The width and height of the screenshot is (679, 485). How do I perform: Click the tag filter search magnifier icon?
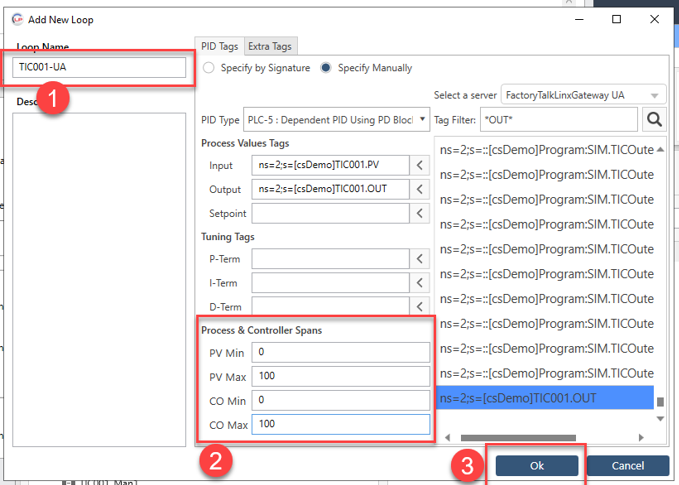[x=654, y=120]
